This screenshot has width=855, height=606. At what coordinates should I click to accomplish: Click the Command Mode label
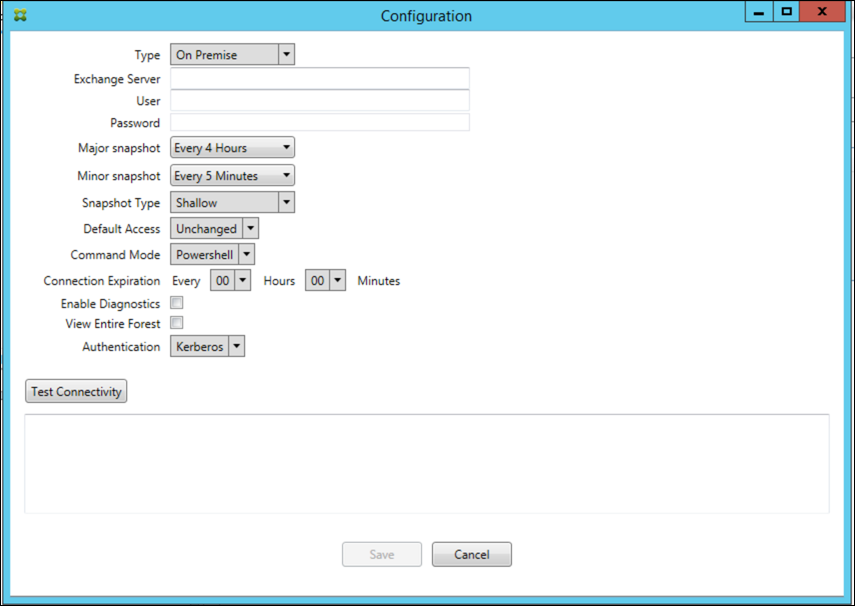coord(115,255)
